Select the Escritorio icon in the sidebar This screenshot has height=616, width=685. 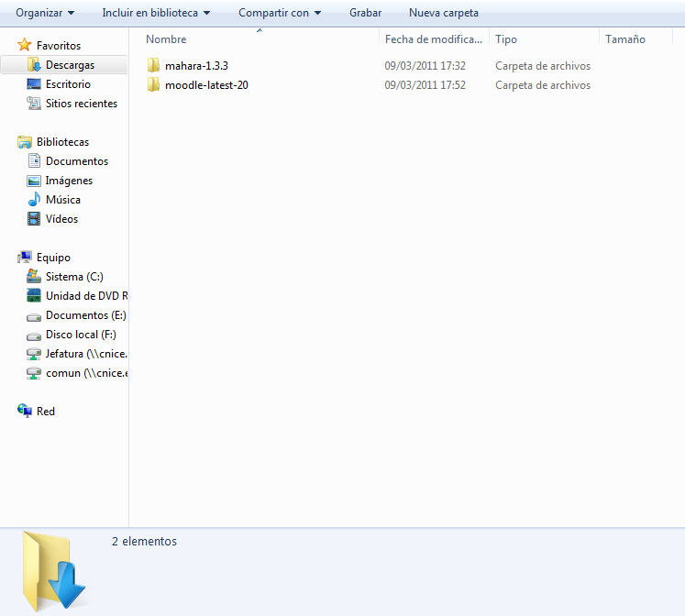[34, 84]
